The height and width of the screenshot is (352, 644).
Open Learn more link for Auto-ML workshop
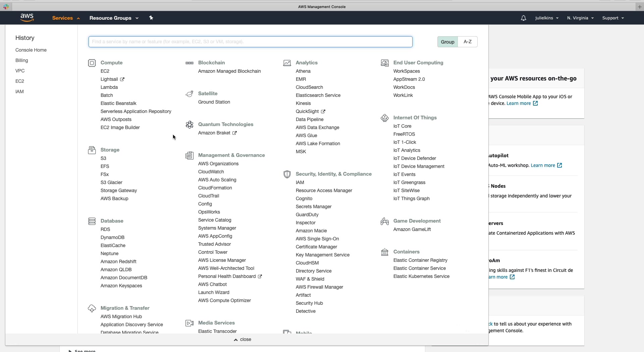[x=546, y=166]
